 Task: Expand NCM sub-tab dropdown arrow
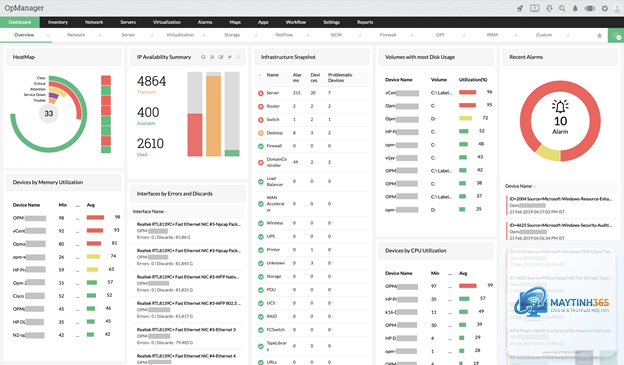tap(360, 35)
